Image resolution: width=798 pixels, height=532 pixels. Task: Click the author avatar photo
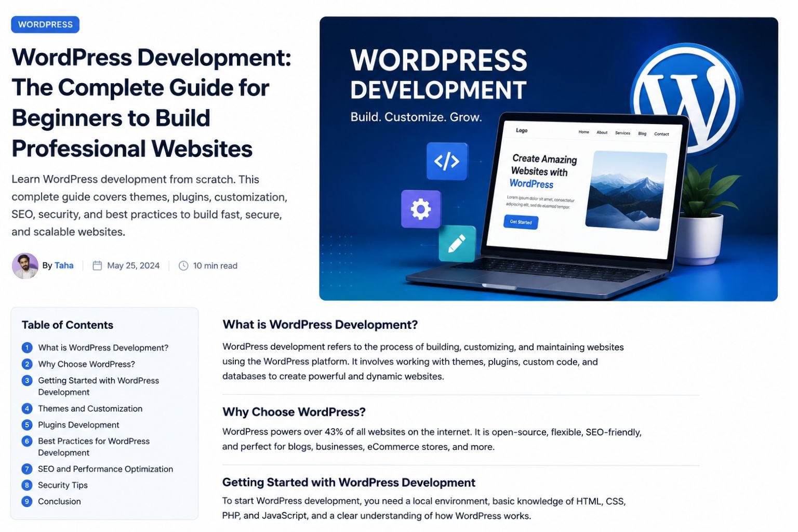coord(25,266)
